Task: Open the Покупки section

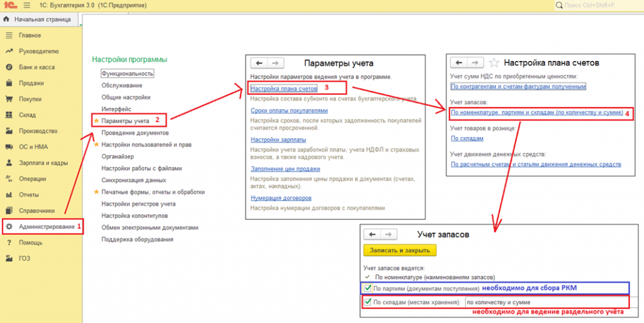Action: 30,99
